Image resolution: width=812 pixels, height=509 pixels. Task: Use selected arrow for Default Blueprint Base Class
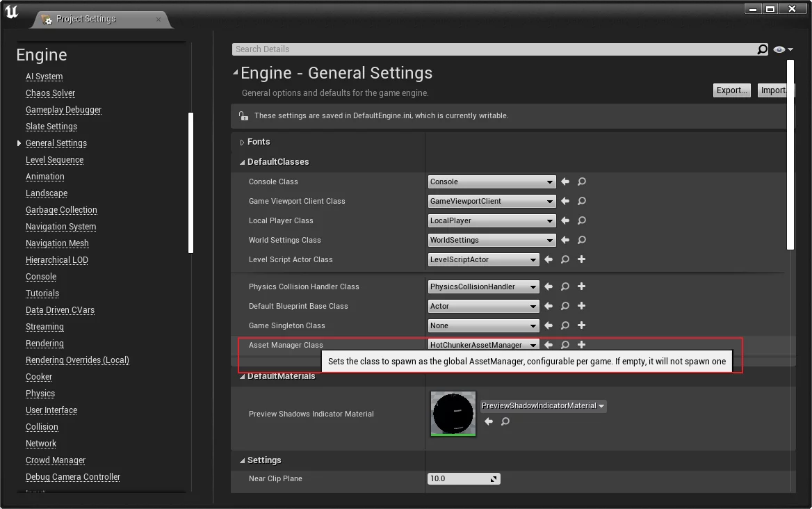(549, 306)
